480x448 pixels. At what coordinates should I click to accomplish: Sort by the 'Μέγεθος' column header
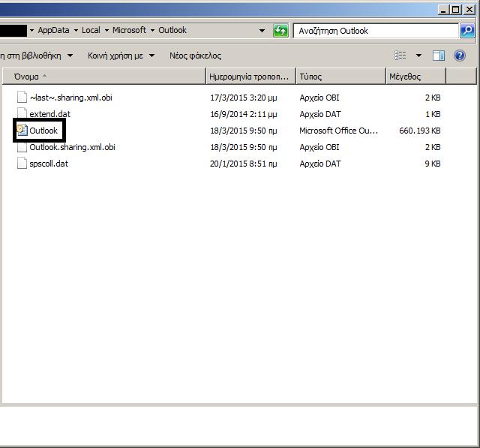pyautogui.click(x=415, y=77)
